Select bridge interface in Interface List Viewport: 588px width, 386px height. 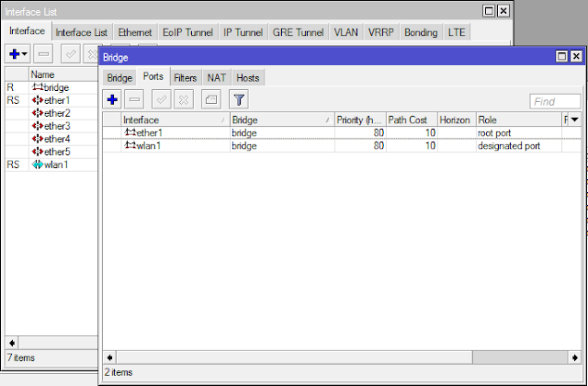click(51, 87)
